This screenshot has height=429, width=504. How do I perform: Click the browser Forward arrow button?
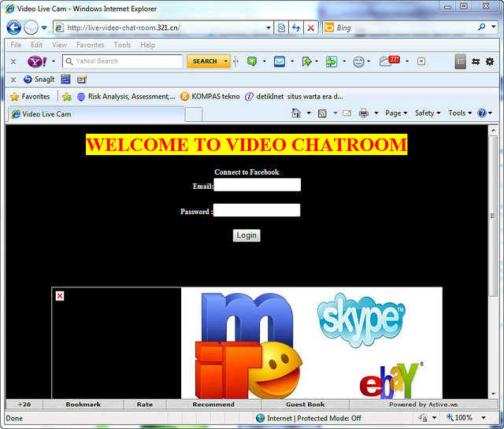click(x=31, y=28)
